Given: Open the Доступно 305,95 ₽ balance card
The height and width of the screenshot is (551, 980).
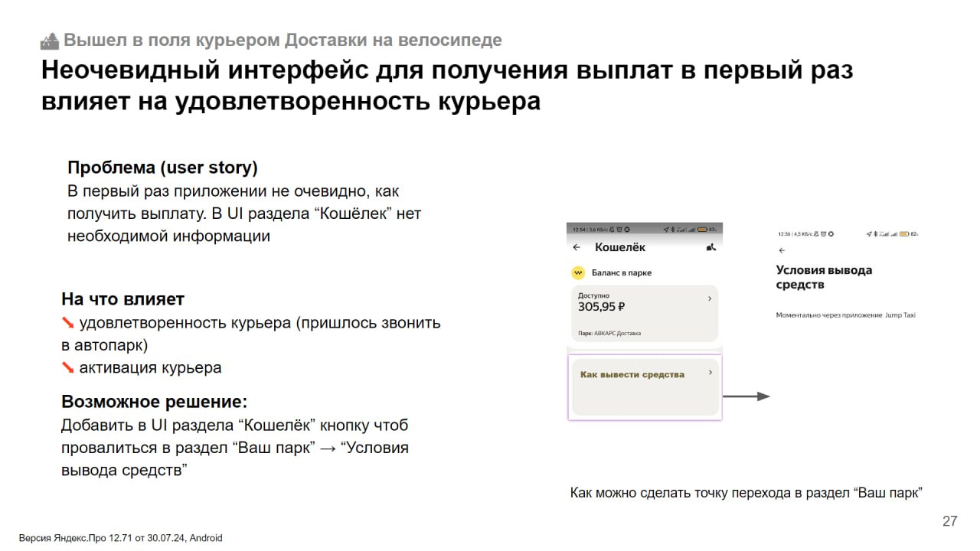Looking at the screenshot, I should click(645, 313).
